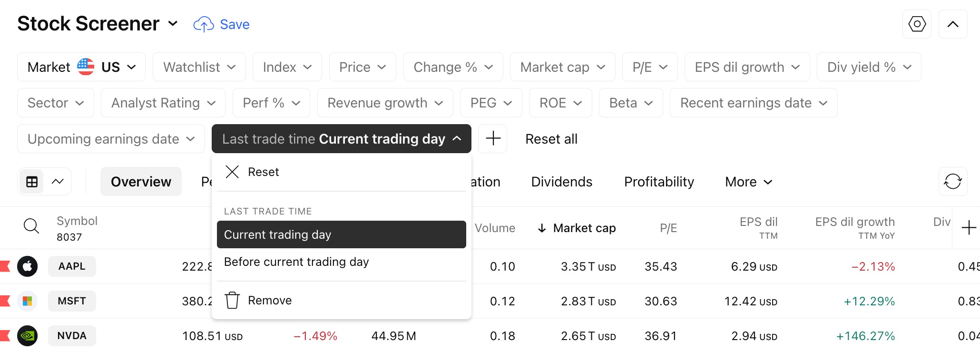Refresh the screener results

click(953, 181)
